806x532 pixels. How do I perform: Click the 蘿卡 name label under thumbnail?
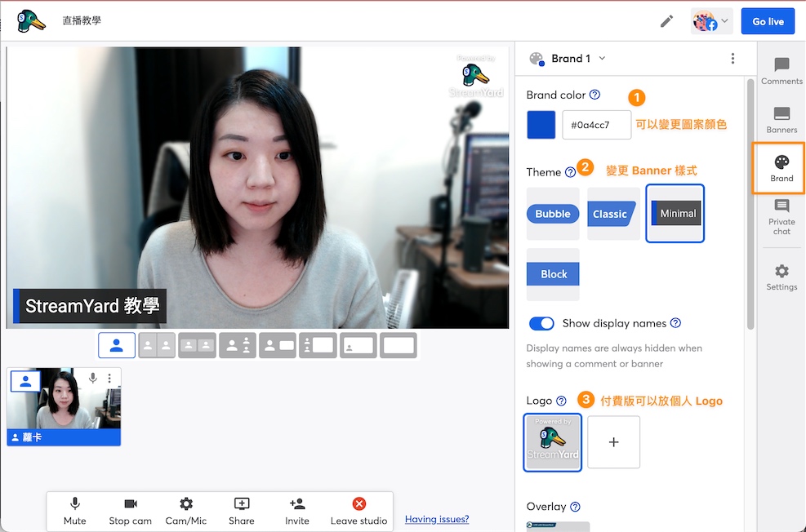64,437
